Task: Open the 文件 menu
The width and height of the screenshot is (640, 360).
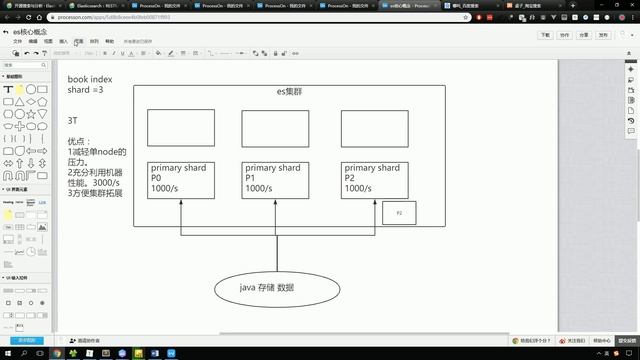Action: click(18, 41)
